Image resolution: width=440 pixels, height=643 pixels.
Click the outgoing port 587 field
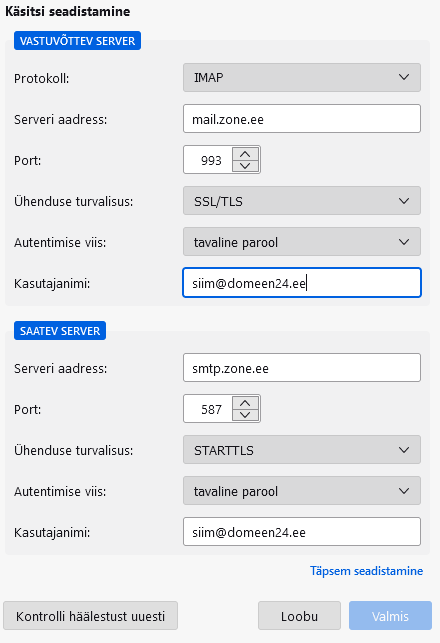pos(208,409)
